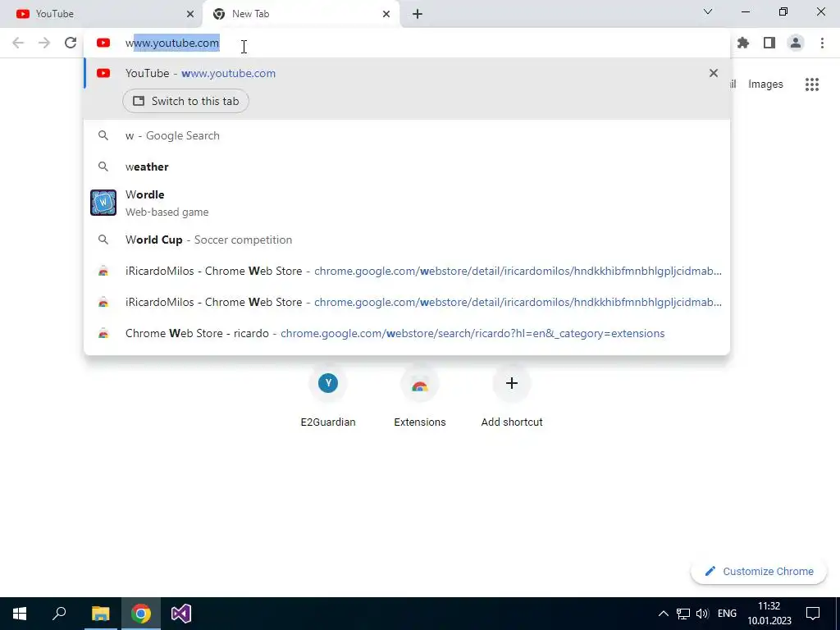The image size is (840, 630).
Task: Launch Visual Studio from taskbar
Action: 181,614
